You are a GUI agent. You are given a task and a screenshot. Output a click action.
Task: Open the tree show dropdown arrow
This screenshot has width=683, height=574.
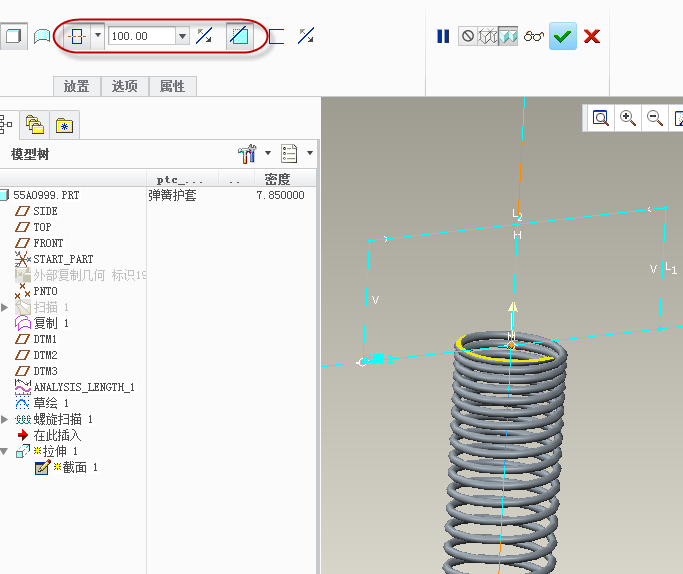point(310,153)
